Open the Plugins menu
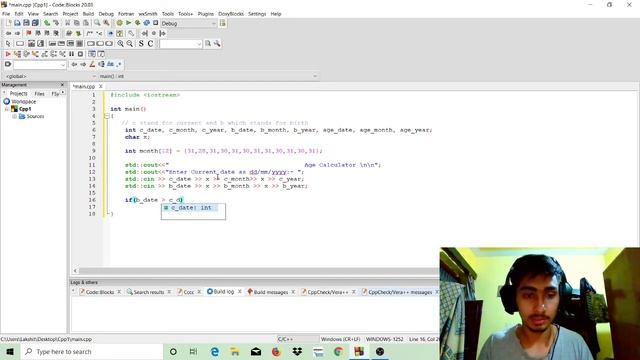The height and width of the screenshot is (360, 640). (206, 14)
